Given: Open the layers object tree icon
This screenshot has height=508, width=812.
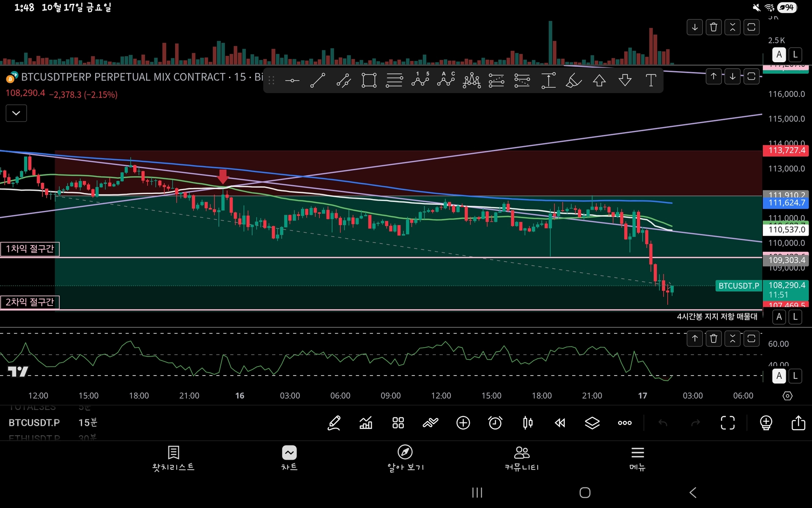Looking at the screenshot, I should [x=592, y=422].
